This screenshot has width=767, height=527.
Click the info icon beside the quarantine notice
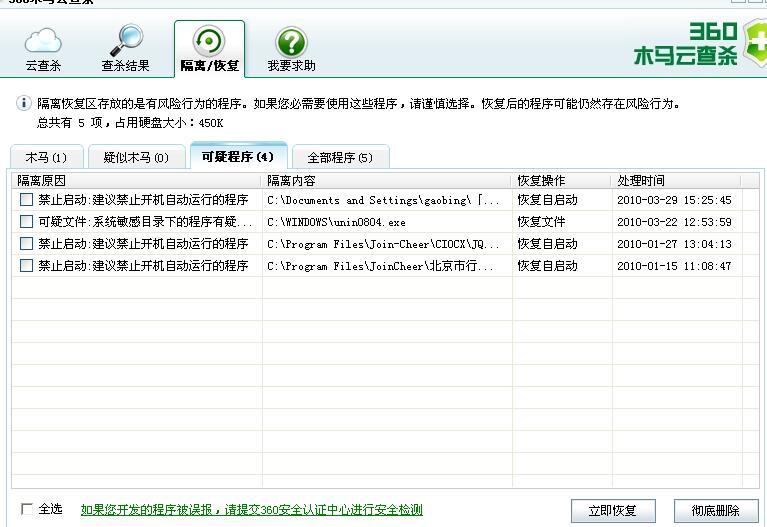(x=23, y=103)
